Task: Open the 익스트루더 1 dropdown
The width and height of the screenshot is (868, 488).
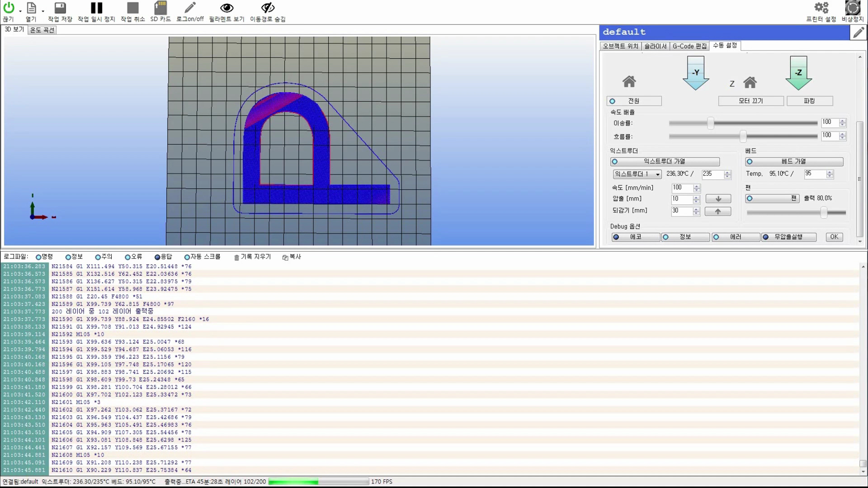Action: pyautogui.click(x=637, y=174)
